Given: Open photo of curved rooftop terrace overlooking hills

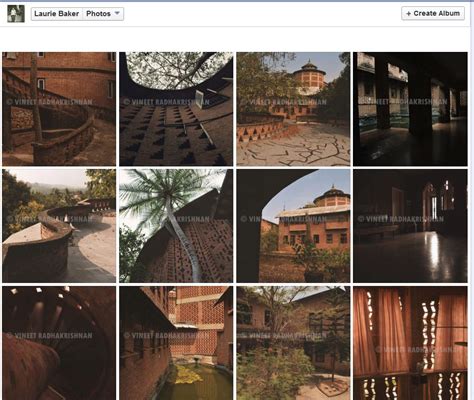Looking at the screenshot, I should coord(59,226).
